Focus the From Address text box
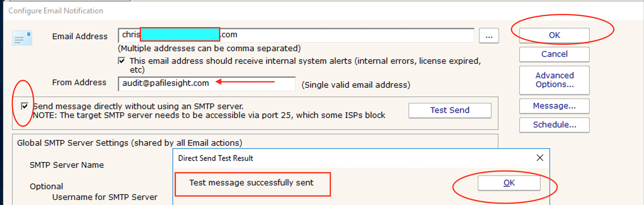Image resolution: width=644 pixels, height=205 pixels. (x=206, y=84)
